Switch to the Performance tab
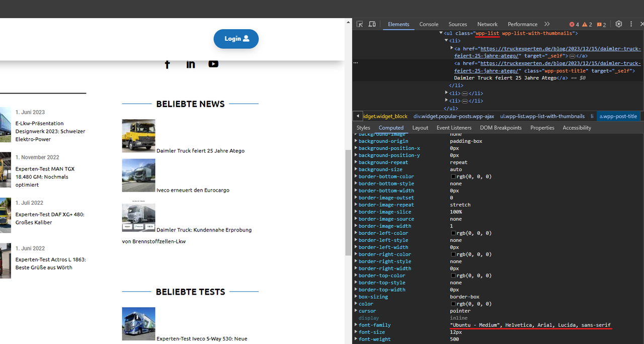644x344 pixels. pos(523,24)
